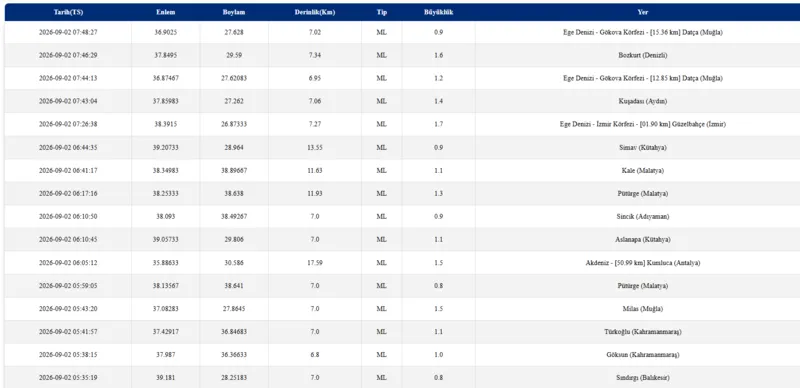The image size is (800, 388).
Task: Click location Milas (Muğla)
Action: coord(642,309)
